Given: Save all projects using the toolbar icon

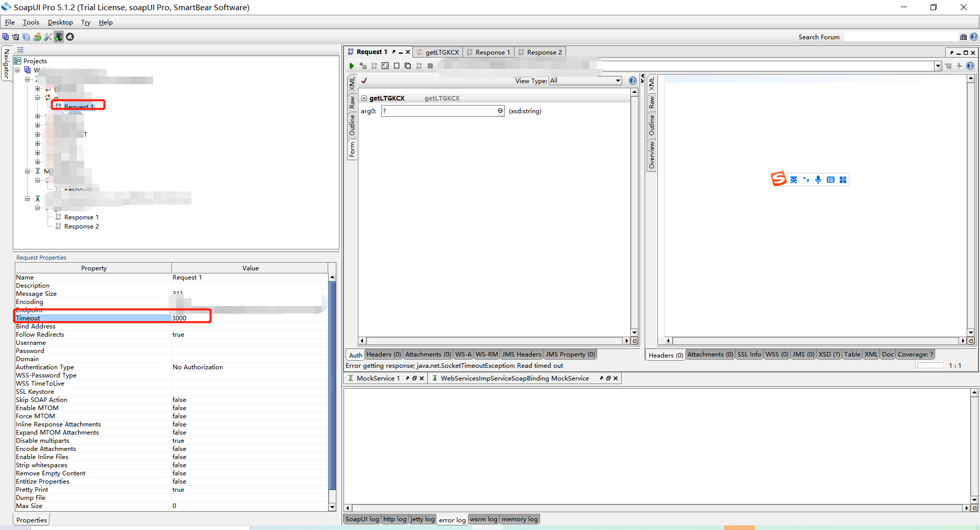Looking at the screenshot, I should [26, 37].
